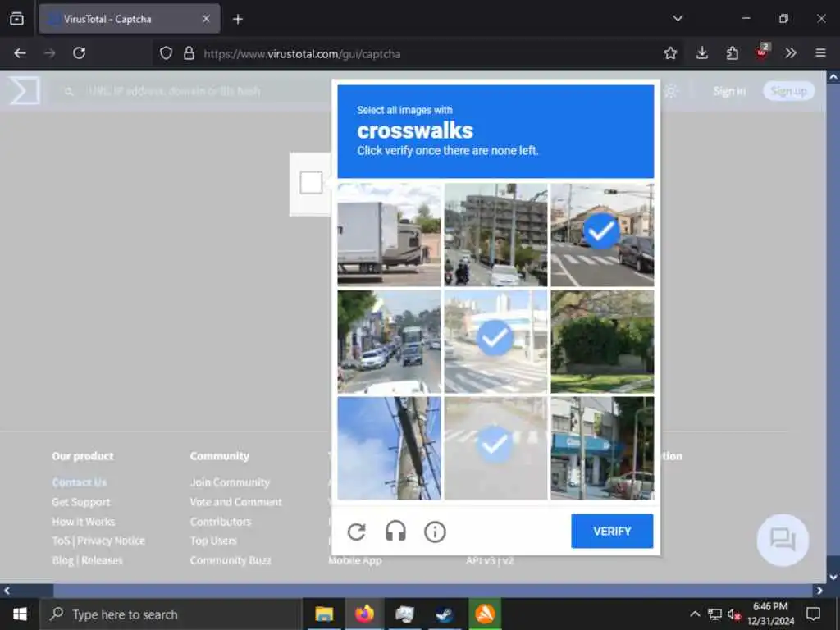Click the Windows taskbar search box

(x=171, y=614)
